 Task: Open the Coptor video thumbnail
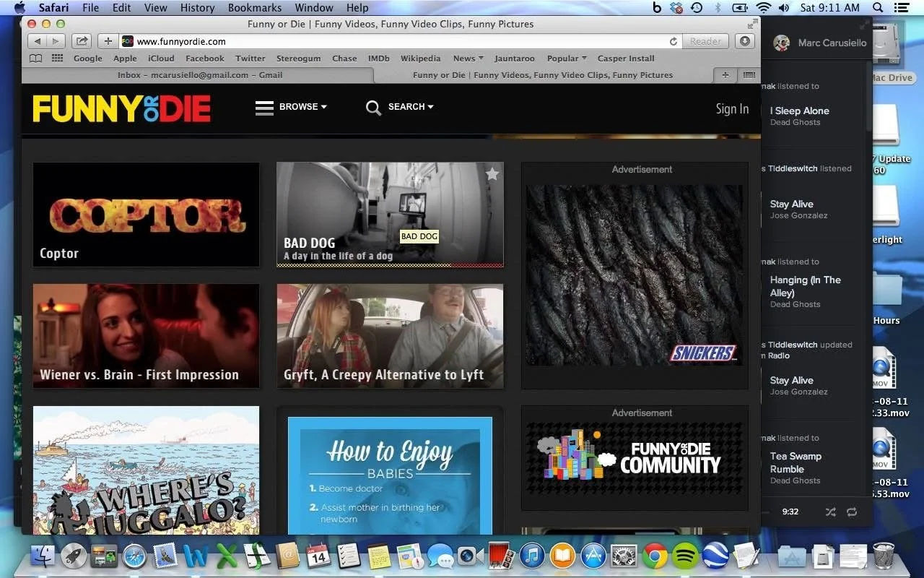coord(146,215)
